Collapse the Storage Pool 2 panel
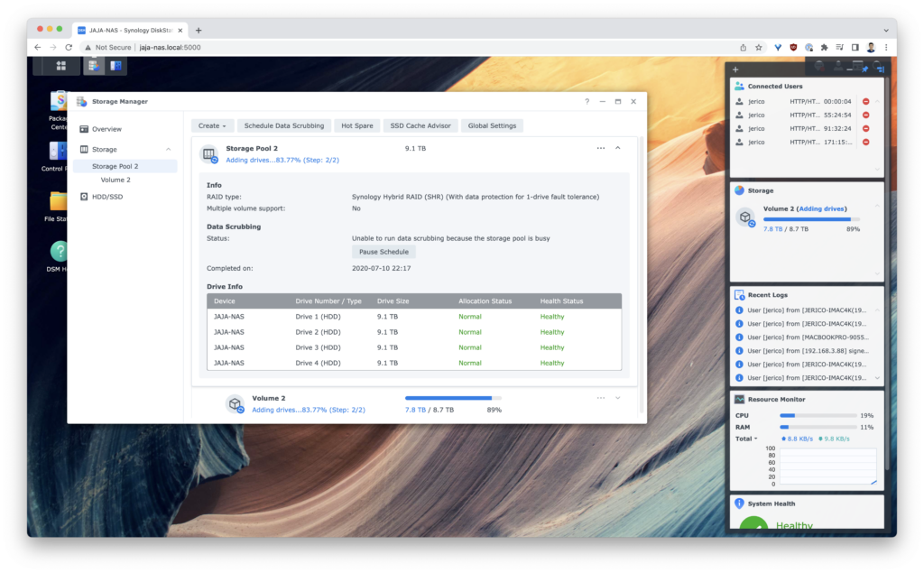 (618, 148)
